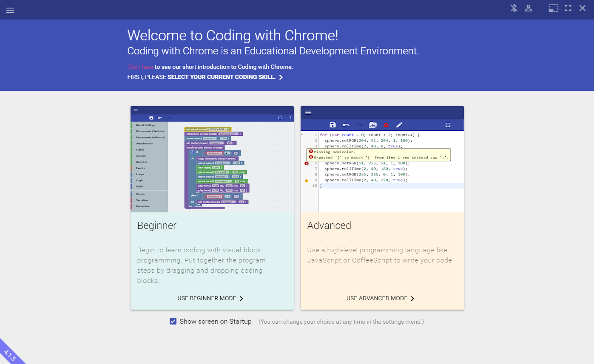This screenshot has height=364, width=594.
Task: Open the account profile icon
Action: [529, 8]
